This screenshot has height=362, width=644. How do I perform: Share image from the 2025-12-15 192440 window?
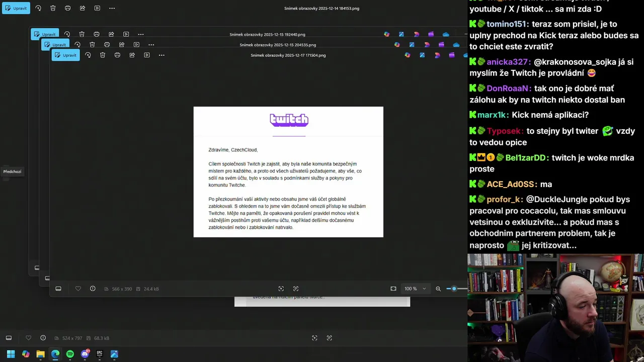point(111,34)
